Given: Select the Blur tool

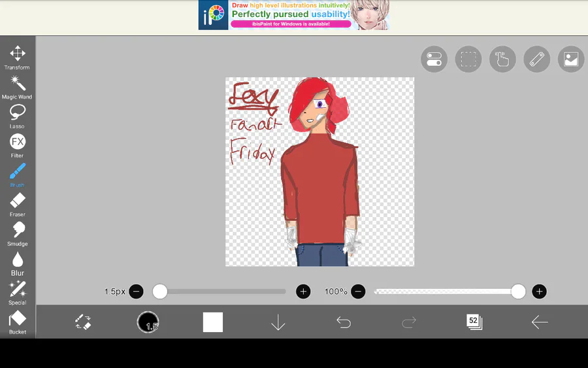Looking at the screenshot, I should pos(17,263).
